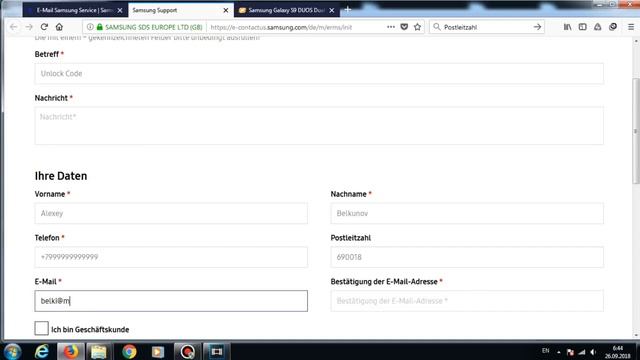Click the taskbar clock and date
Screen dimensions: 640x360
coord(618,352)
